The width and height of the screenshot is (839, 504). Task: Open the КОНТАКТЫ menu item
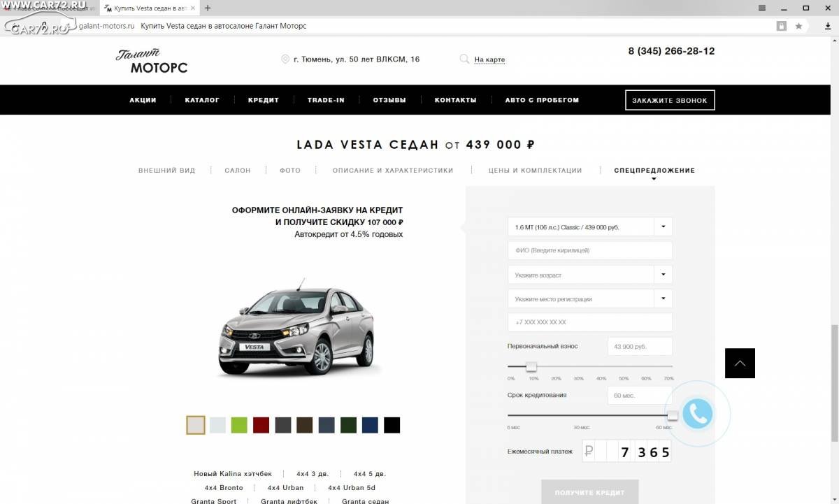click(455, 100)
